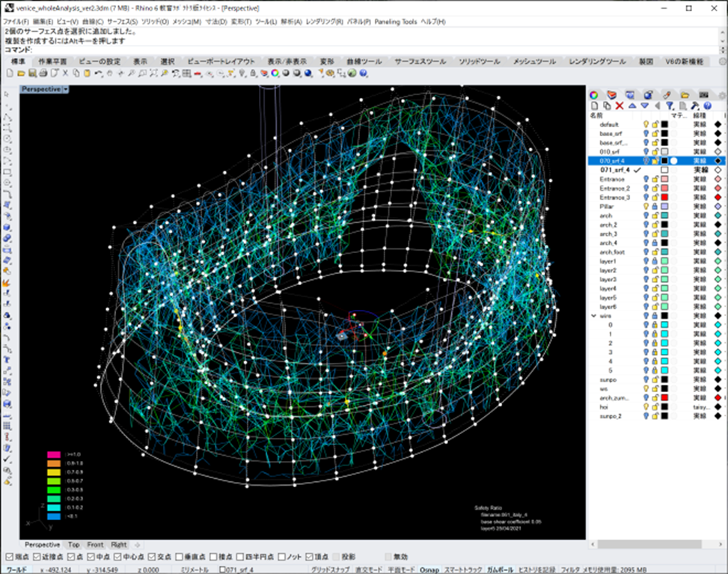Screen dimensions: 728x574
Task: Click the hammer Tools icon in layer panel
Action: click(x=694, y=106)
